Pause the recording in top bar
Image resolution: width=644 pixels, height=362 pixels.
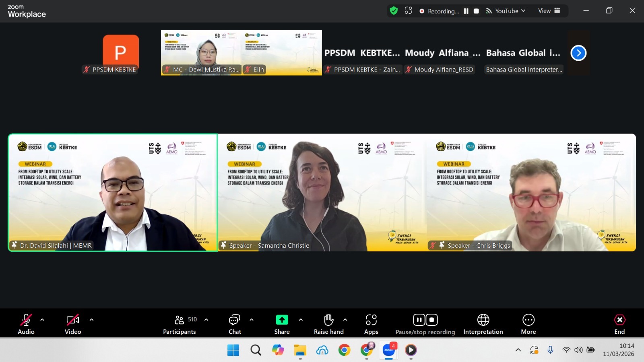(x=466, y=11)
